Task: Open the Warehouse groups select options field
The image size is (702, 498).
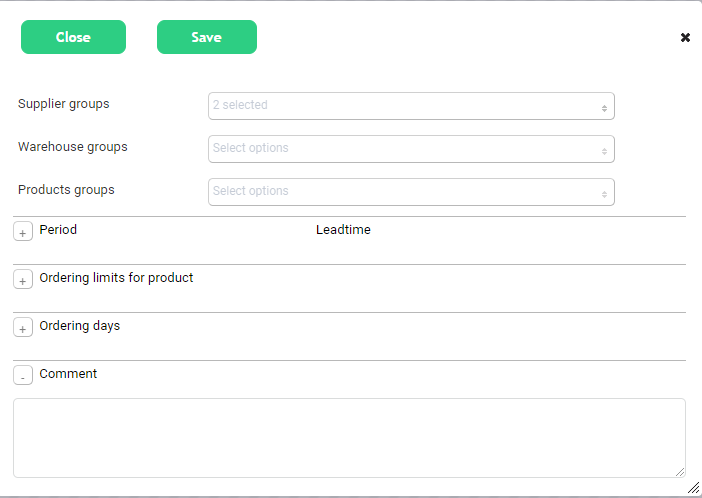Action: click(x=400, y=149)
